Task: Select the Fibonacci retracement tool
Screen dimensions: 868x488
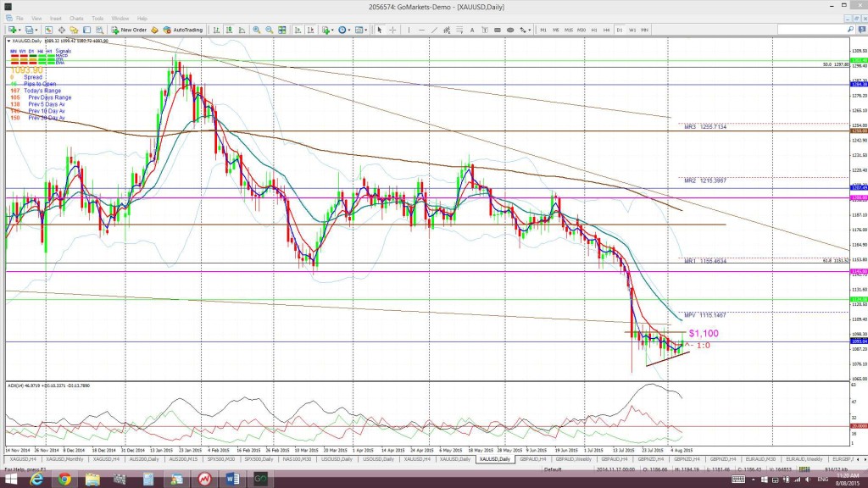Action: (459, 30)
